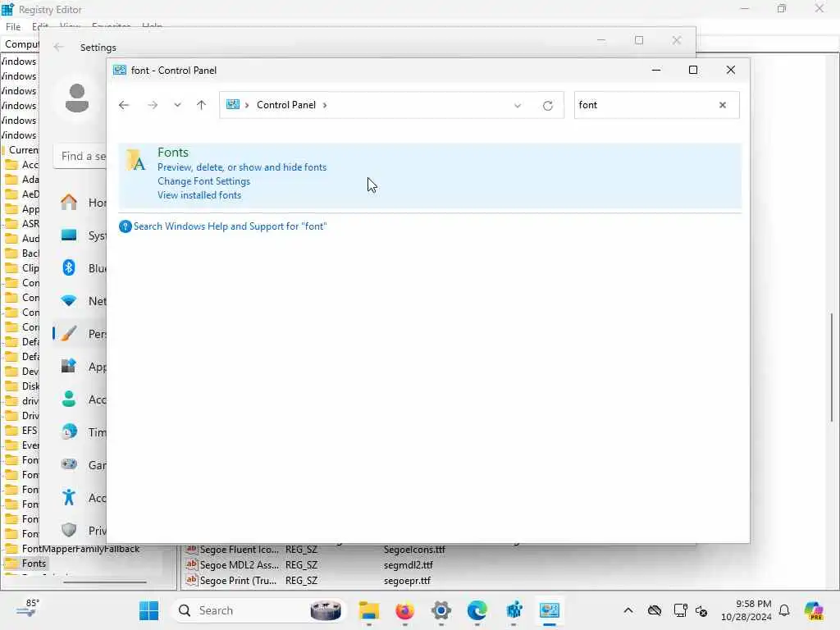Launch Microsoft Edge from the taskbar
Image resolution: width=840 pixels, height=630 pixels.
pyautogui.click(x=477, y=610)
